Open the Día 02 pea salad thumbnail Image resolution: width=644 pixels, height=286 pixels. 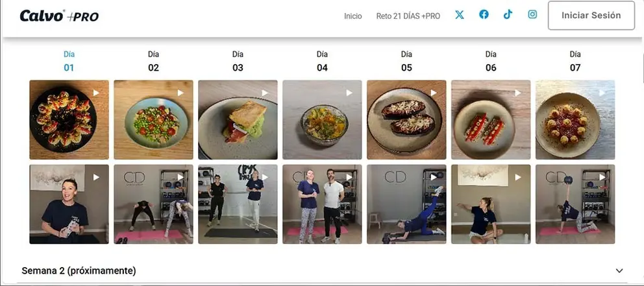click(x=153, y=119)
